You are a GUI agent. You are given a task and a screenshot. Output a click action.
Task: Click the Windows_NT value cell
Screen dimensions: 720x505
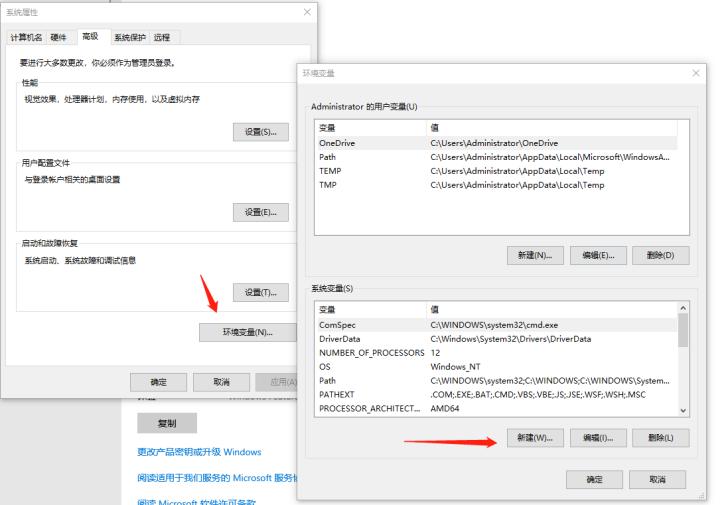click(x=455, y=367)
